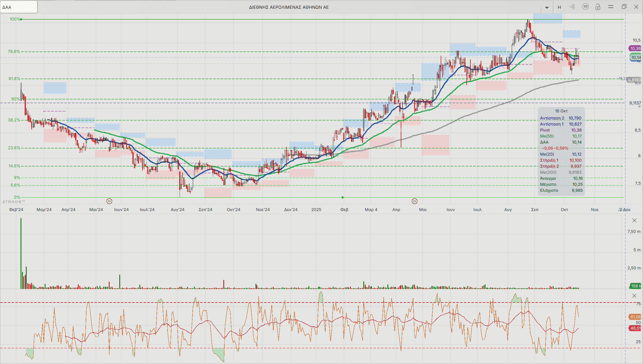The height and width of the screenshot is (364, 643).
Task: Click the orange 61,06 oscillator value tag
Action: click(635, 317)
